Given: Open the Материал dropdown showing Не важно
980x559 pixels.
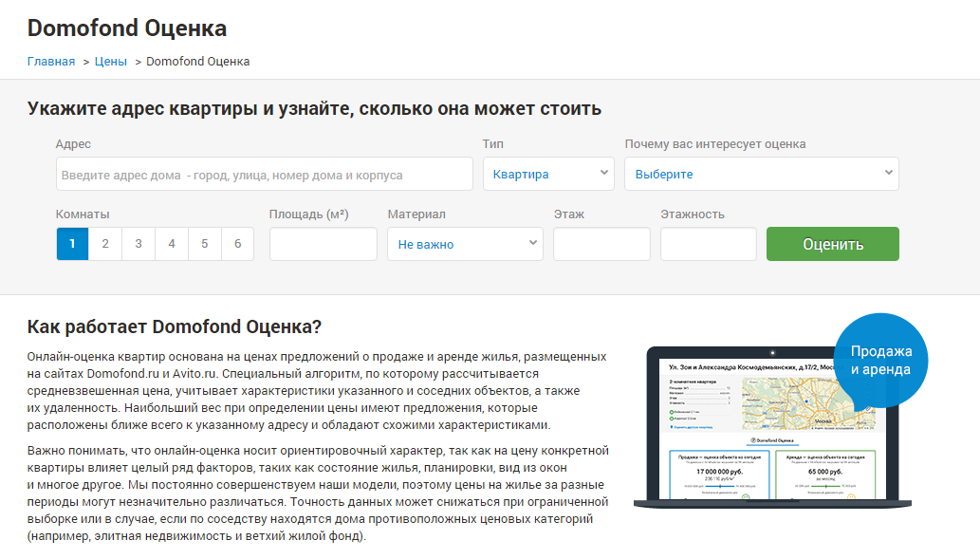Looking at the screenshot, I should coord(465,244).
